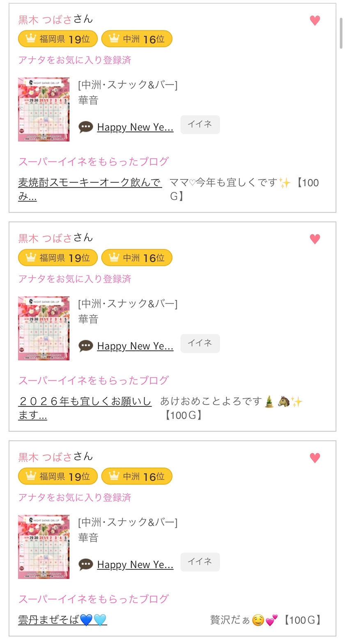The height and width of the screenshot is (644, 345).
Task: Open the ２０２６年も宜しくお願いします blog link
Action: [x=85, y=408]
